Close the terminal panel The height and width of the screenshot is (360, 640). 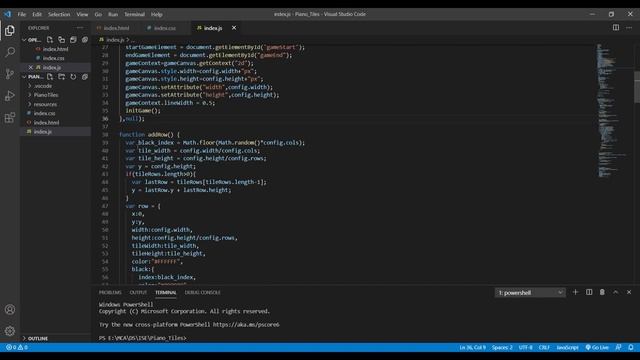coord(629,292)
